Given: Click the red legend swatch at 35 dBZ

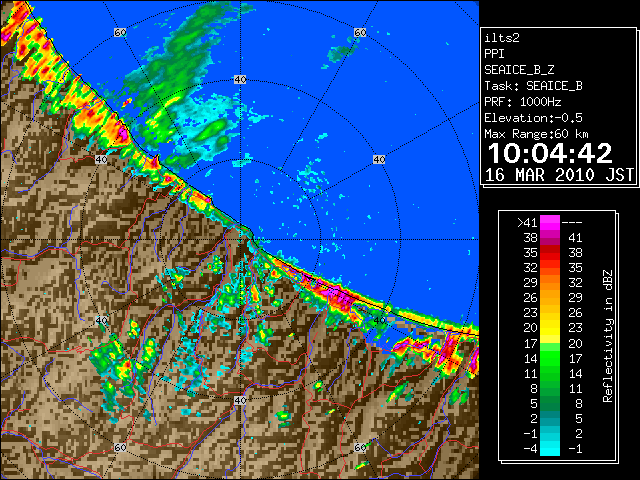Looking at the screenshot, I should point(550,253).
